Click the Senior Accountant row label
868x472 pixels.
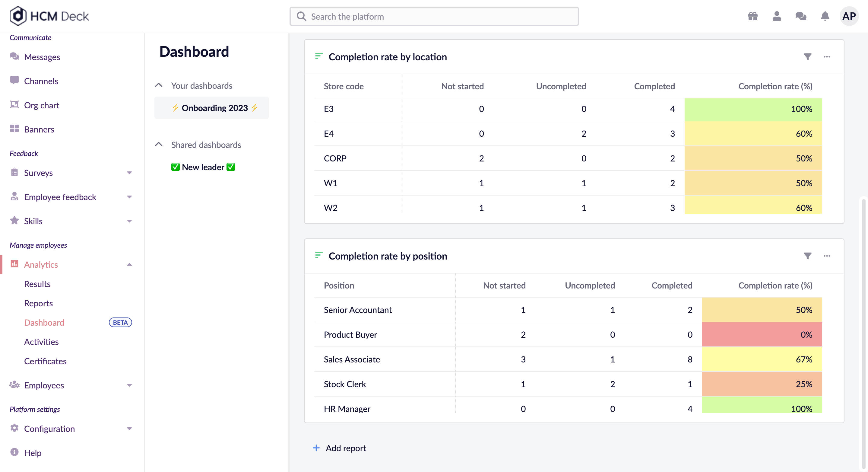click(358, 310)
